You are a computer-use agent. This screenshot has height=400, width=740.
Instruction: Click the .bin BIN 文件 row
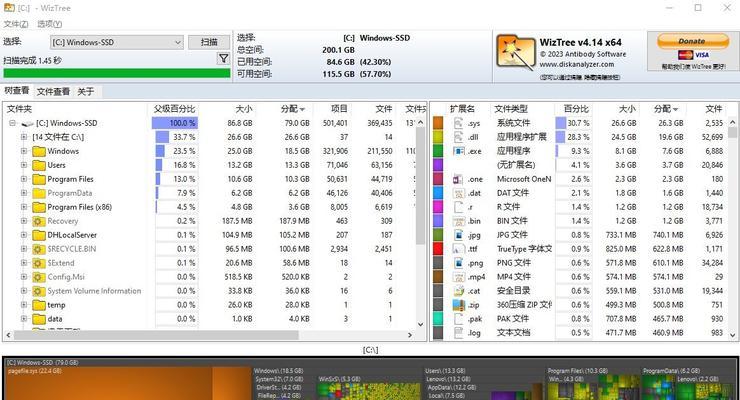[580, 221]
